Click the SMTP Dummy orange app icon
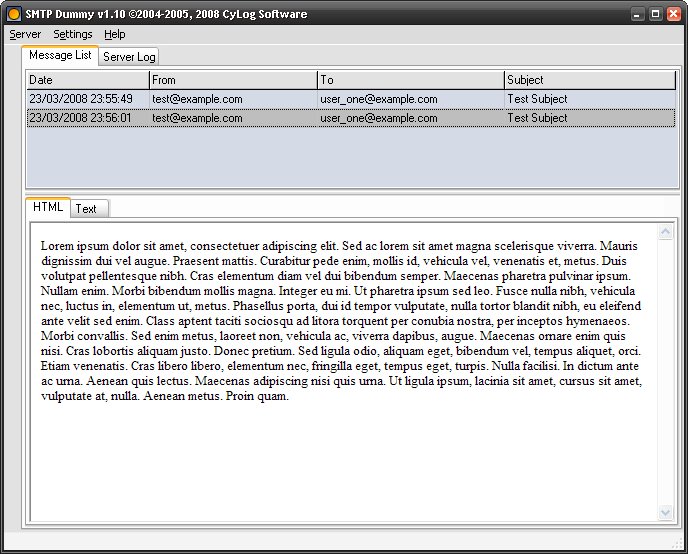 point(14,14)
